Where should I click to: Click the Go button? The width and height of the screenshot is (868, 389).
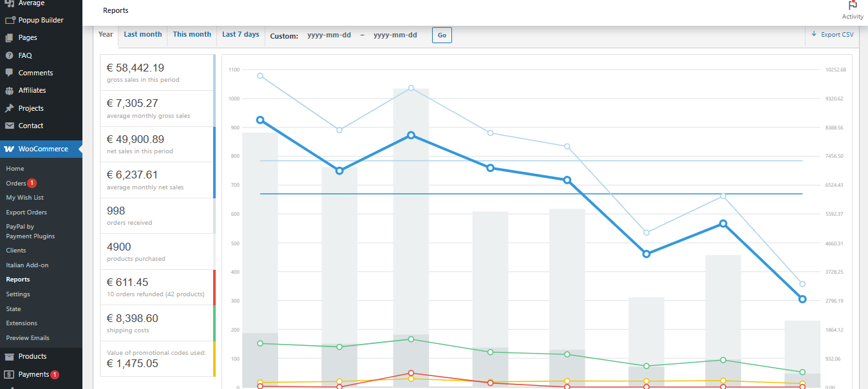coord(442,35)
